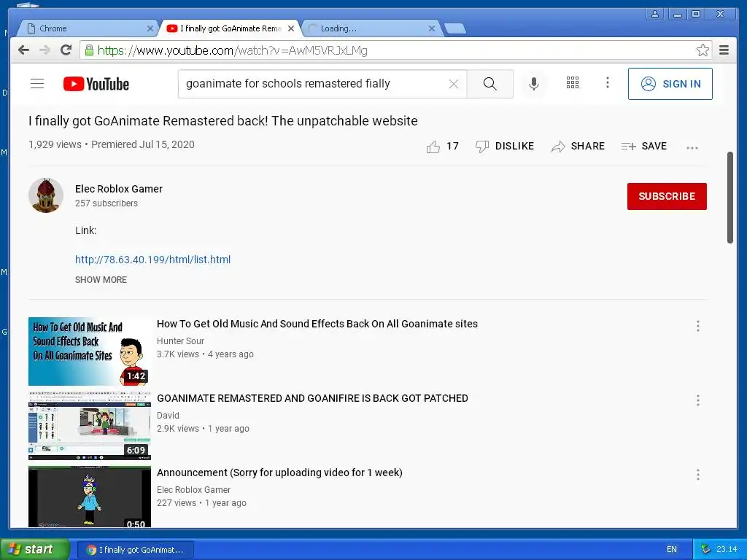
Task: Go to YouTube home via logo
Action: 96,84
